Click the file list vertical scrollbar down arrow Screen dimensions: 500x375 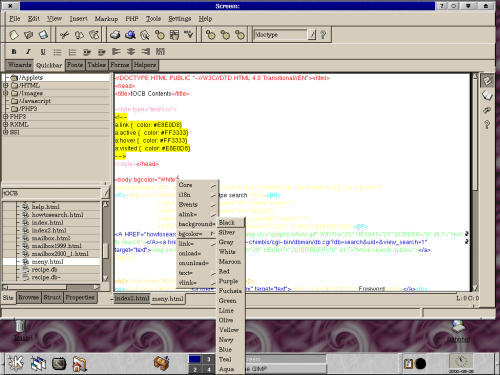point(105,278)
